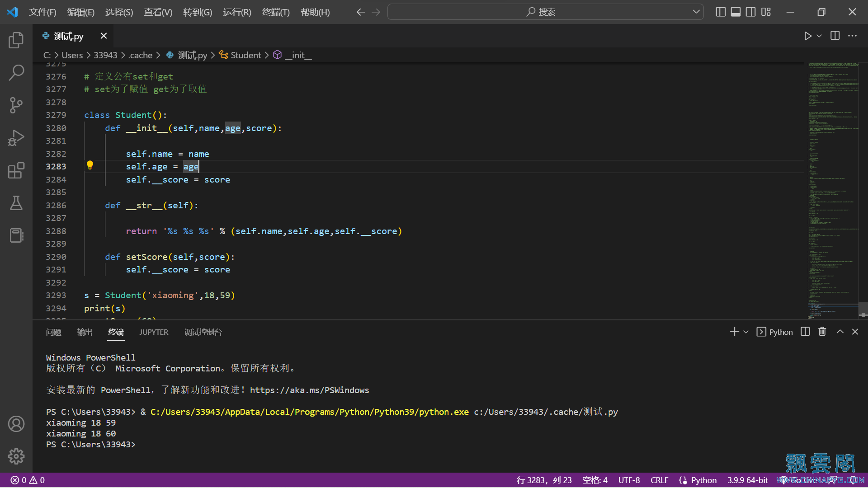The width and height of the screenshot is (868, 488).
Task: Run the Python file with play button
Action: [x=808, y=36]
